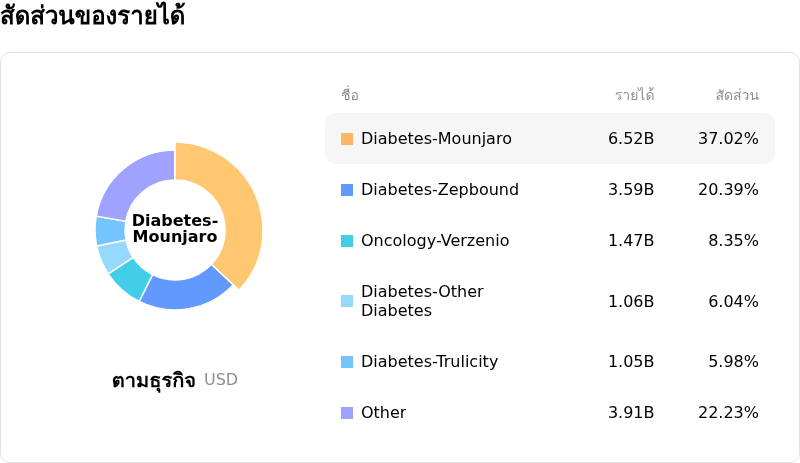Click the purple donut chart segment

pos(130,180)
